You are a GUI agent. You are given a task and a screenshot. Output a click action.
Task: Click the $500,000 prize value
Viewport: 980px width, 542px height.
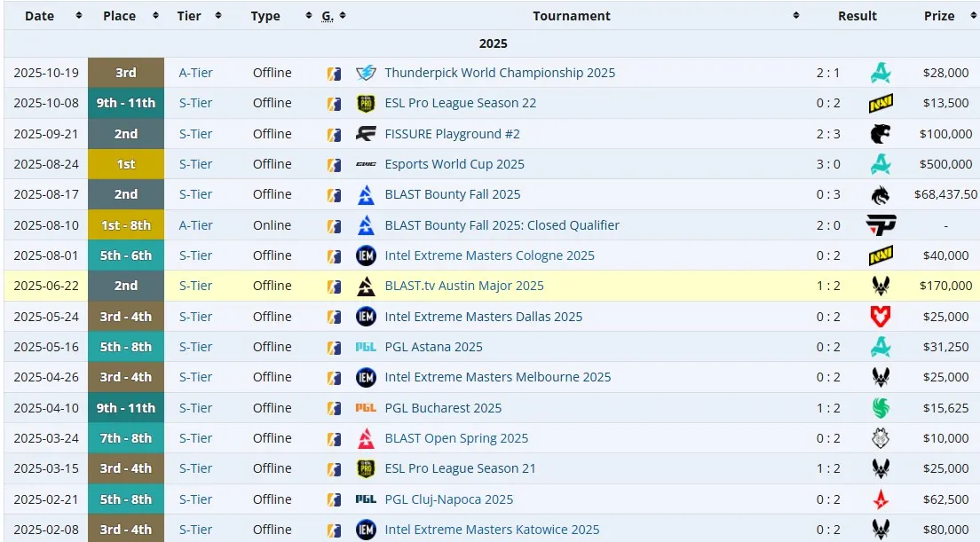945,164
